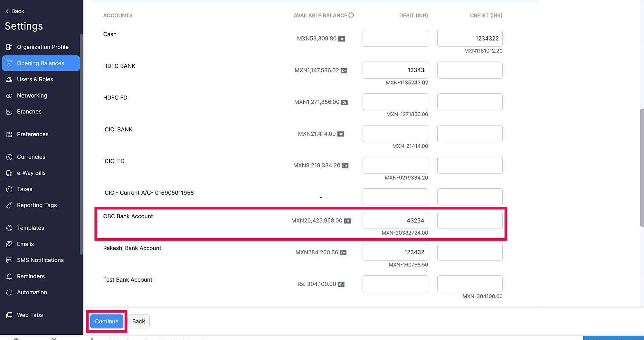Go back using the chevron above Settings
644x340 pixels.
tap(7, 11)
